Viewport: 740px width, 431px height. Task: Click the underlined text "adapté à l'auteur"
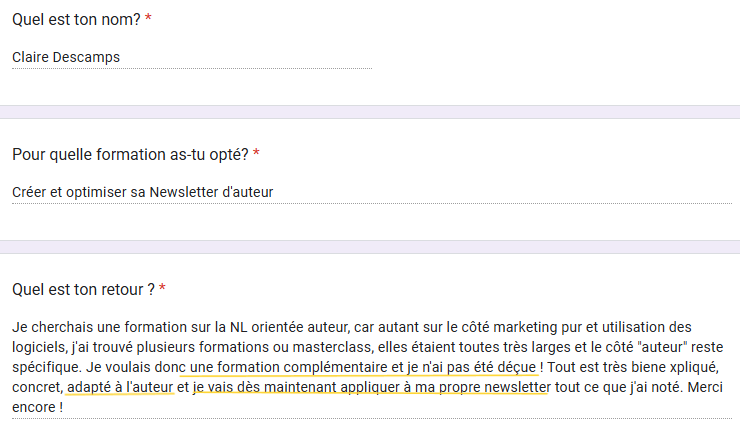(120, 387)
